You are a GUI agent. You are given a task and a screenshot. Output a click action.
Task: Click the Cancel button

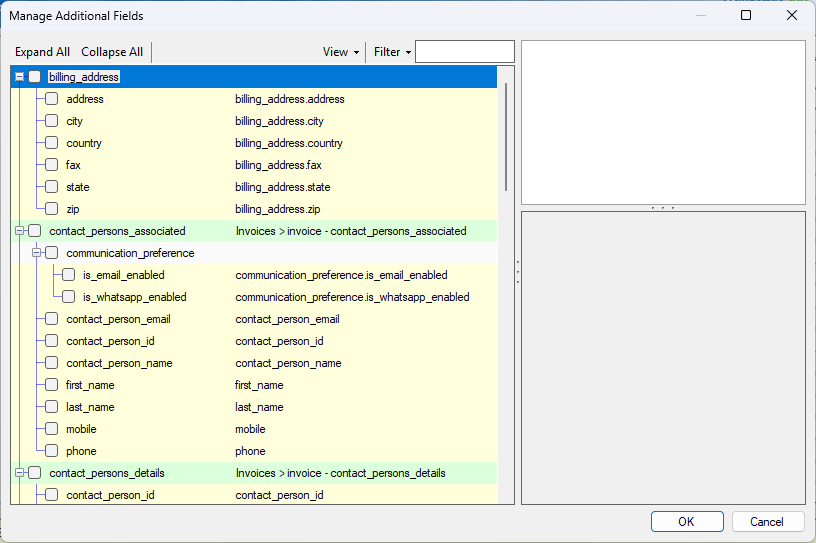tap(767, 522)
